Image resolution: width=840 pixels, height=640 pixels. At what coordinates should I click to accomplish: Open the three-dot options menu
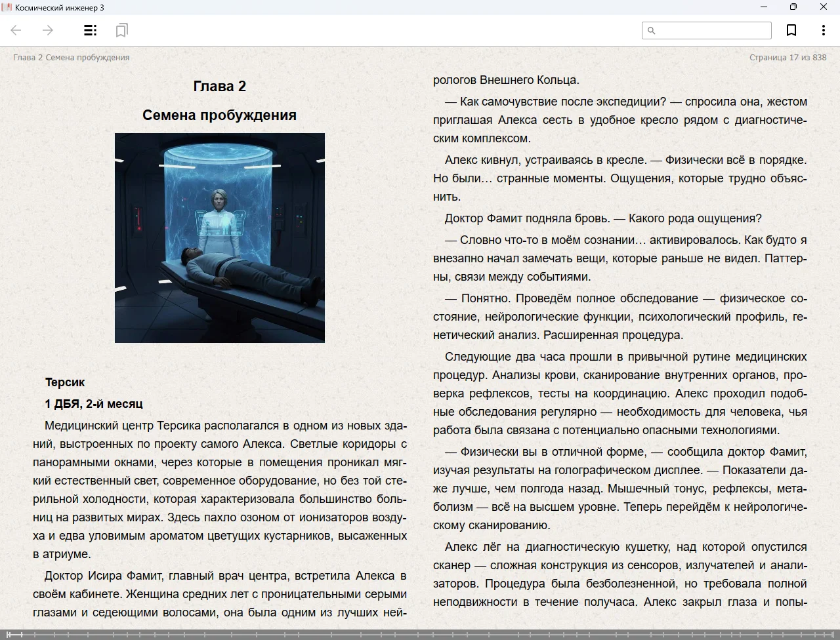click(x=823, y=30)
